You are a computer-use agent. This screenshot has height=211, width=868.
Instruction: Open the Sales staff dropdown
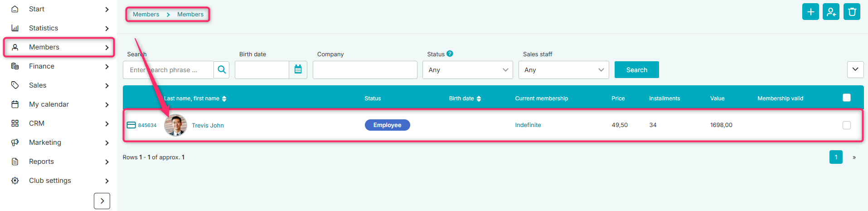point(564,70)
